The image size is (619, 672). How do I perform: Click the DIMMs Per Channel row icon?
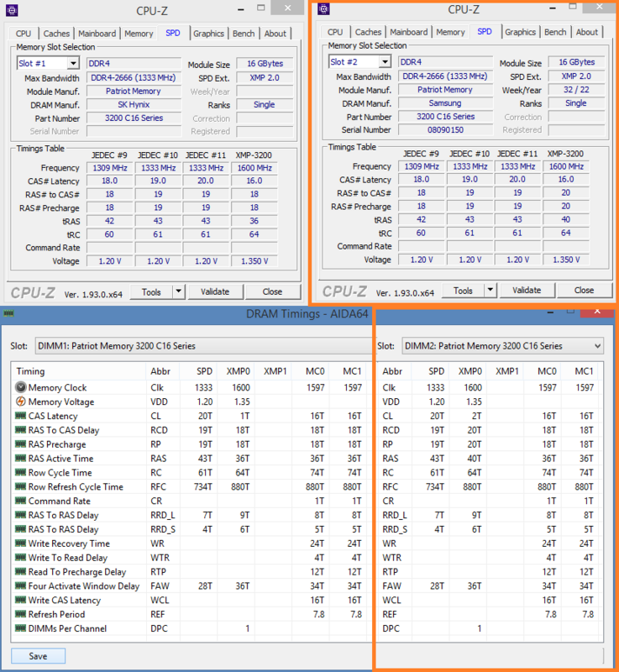20,628
